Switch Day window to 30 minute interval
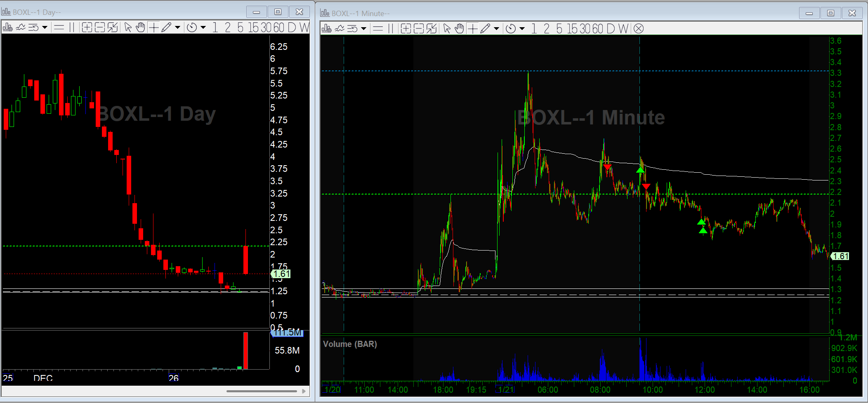This screenshot has height=403, width=868. 267,28
